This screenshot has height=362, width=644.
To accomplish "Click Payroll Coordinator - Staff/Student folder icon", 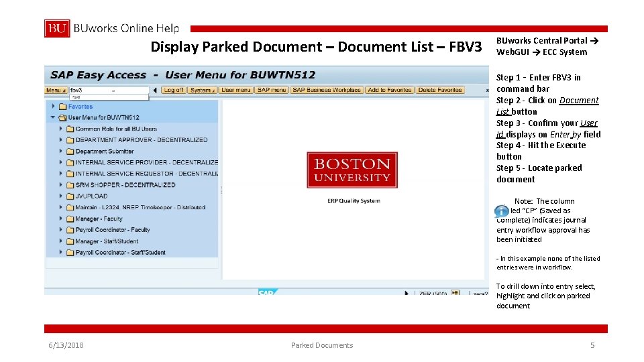I will (70, 253).
